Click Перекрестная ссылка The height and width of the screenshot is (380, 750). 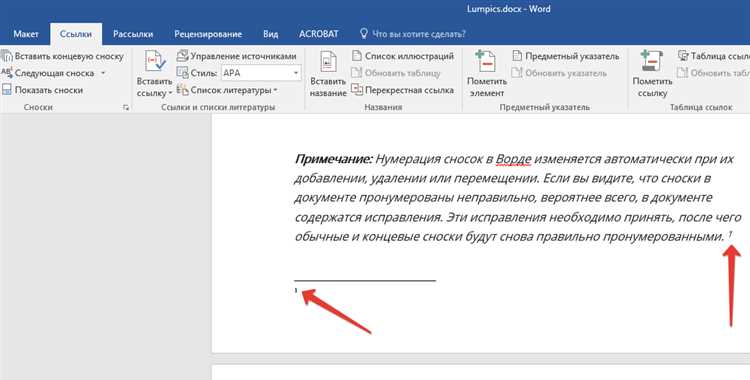[x=409, y=90]
